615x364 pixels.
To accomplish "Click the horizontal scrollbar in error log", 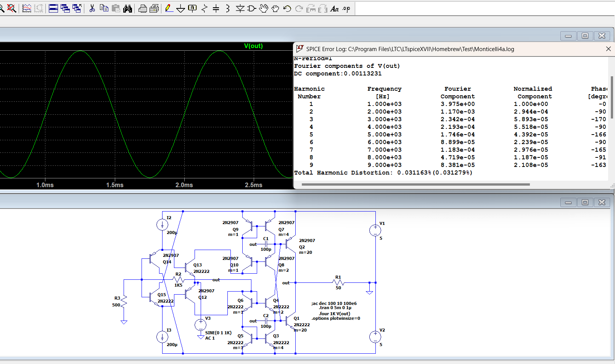I will [415, 184].
